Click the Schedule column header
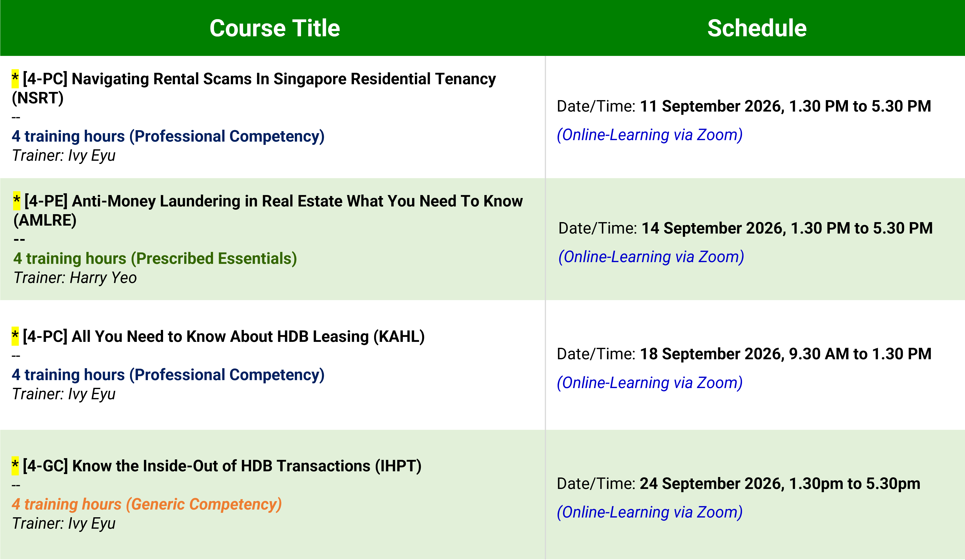 tap(757, 28)
